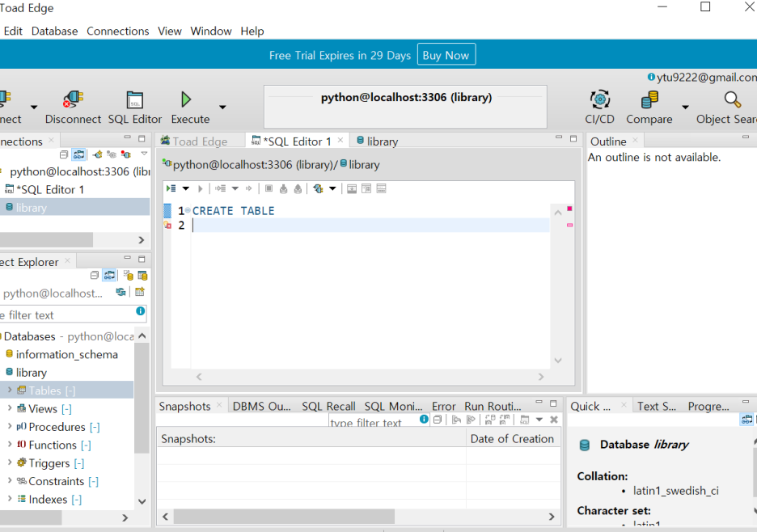Open Object Search magnifier
The image size is (757, 532).
tap(733, 99)
